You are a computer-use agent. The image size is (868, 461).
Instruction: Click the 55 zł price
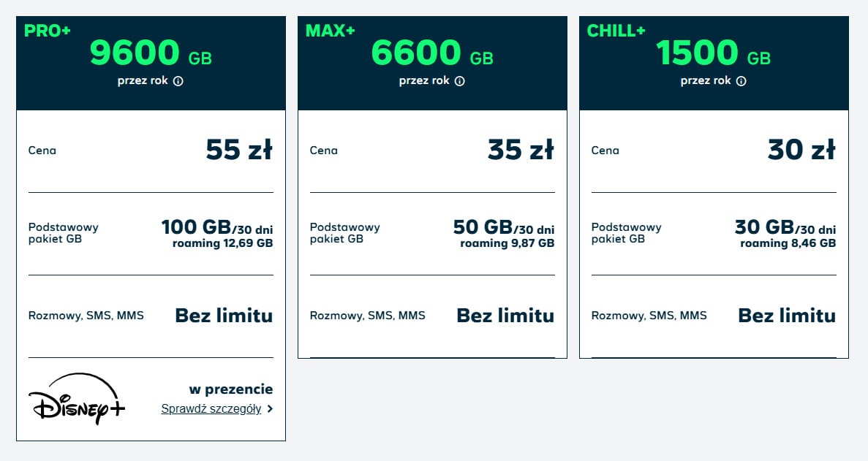pos(239,150)
